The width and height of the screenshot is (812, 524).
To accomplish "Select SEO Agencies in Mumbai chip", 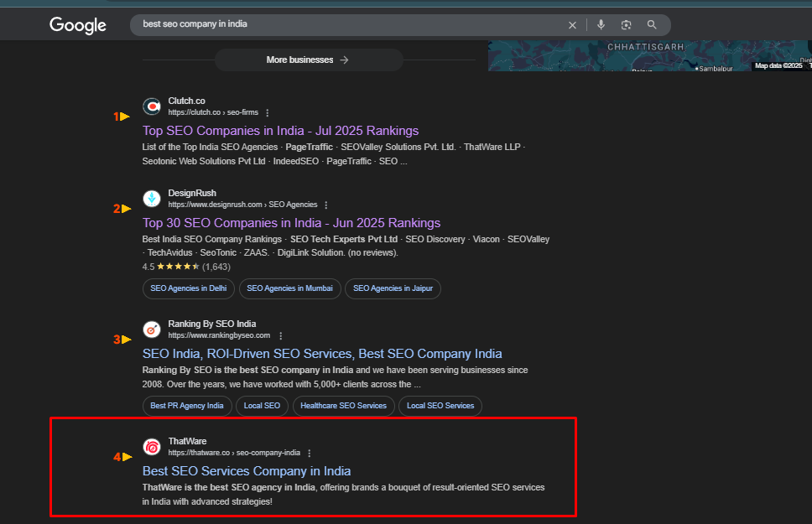I will [290, 288].
